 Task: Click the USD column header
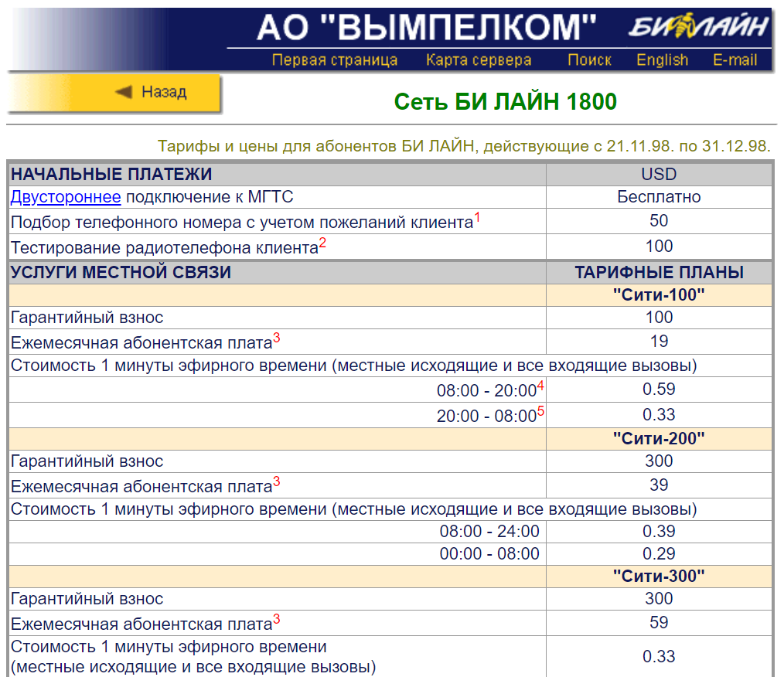tap(659, 174)
